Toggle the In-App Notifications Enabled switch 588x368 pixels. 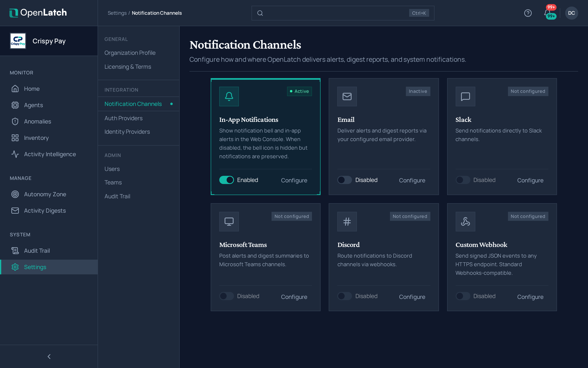pos(226,180)
